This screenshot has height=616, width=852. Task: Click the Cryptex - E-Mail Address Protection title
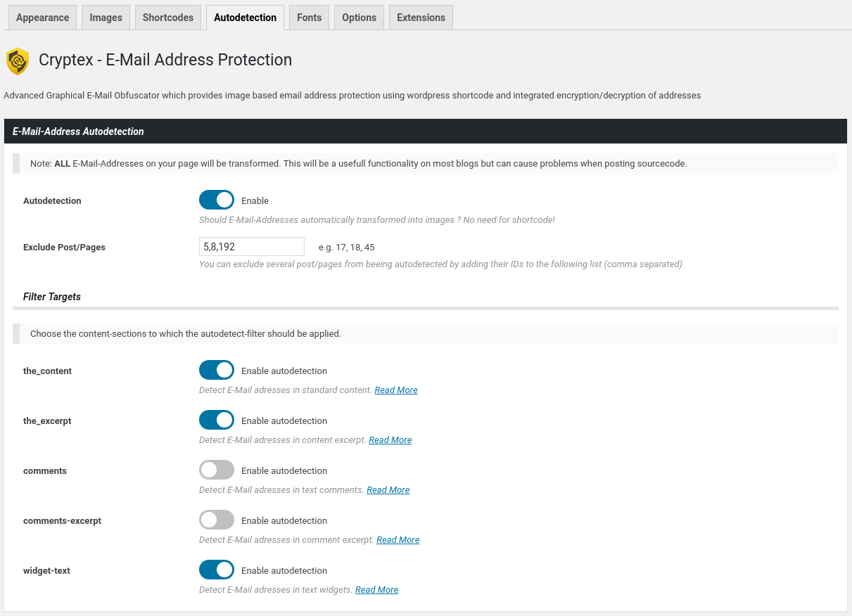165,60
